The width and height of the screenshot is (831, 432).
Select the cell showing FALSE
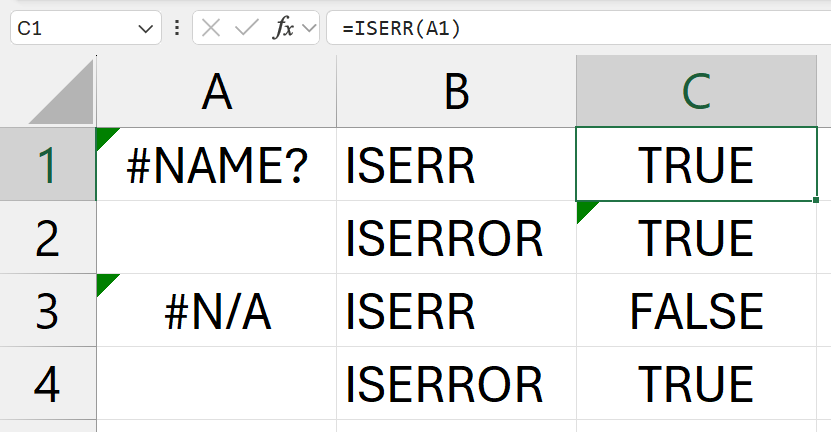tap(696, 310)
